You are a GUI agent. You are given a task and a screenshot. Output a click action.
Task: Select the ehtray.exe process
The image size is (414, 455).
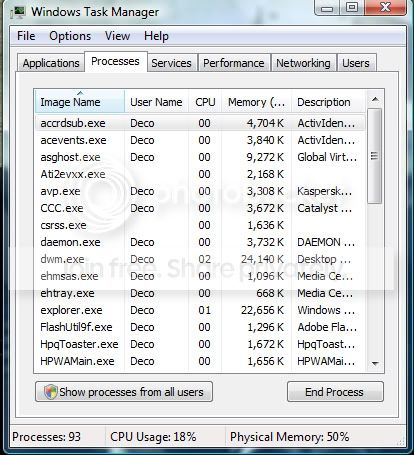200,293
